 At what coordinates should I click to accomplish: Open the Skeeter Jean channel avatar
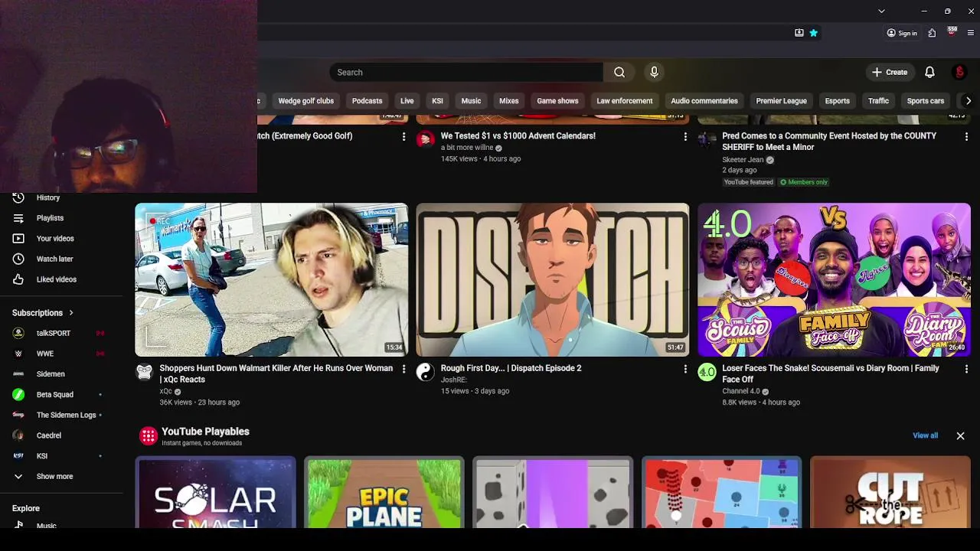coord(707,139)
